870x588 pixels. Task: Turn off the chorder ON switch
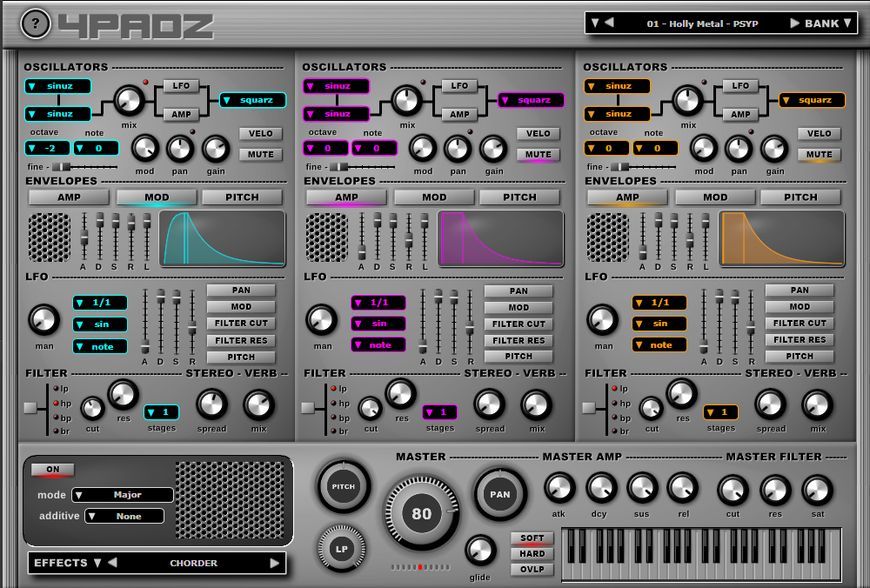(53, 470)
